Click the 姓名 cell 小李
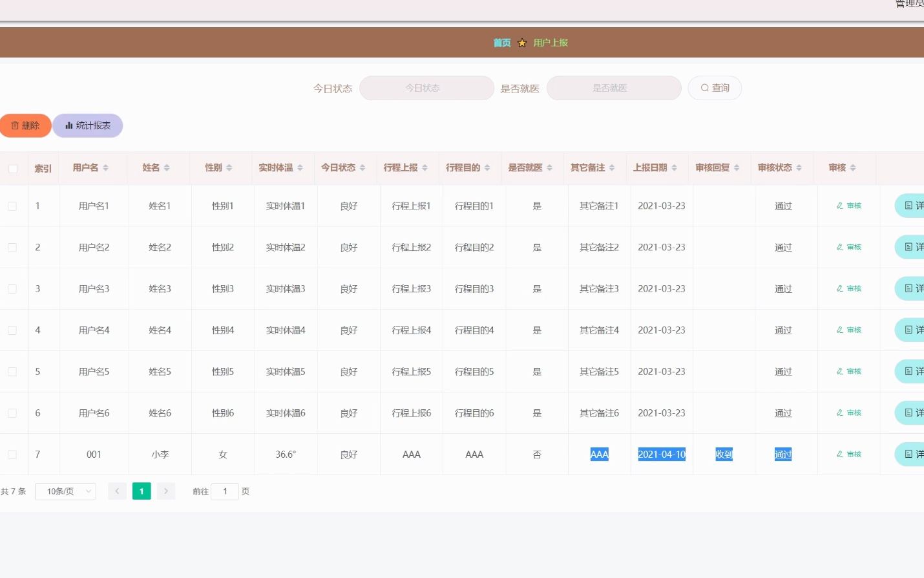The image size is (924, 578). (160, 455)
